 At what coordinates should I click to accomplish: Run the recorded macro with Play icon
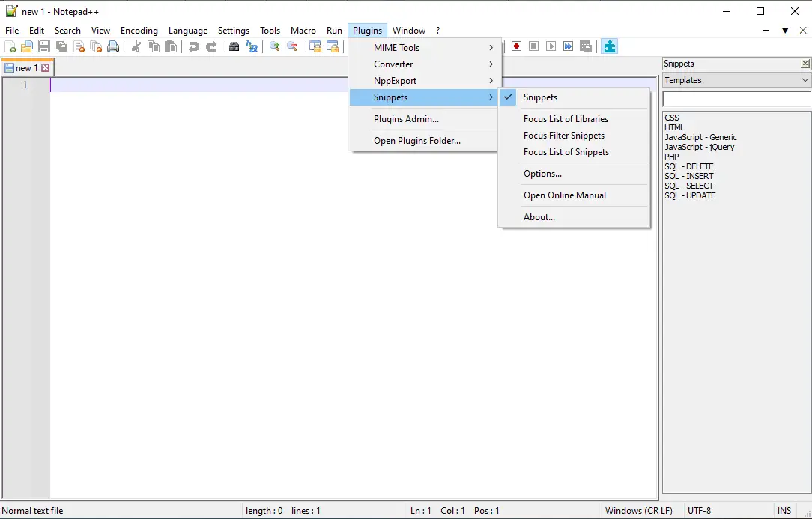point(551,46)
